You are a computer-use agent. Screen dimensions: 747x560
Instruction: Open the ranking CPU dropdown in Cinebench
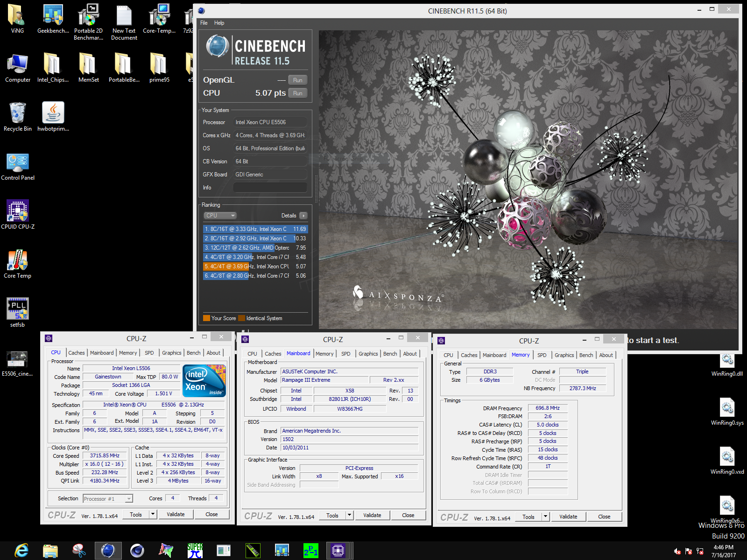220,216
